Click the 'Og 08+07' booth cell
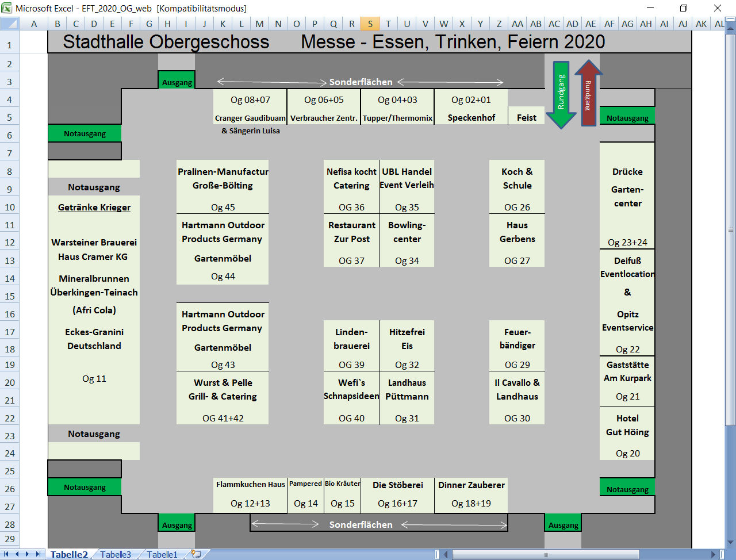The width and height of the screenshot is (736, 560). (250, 100)
